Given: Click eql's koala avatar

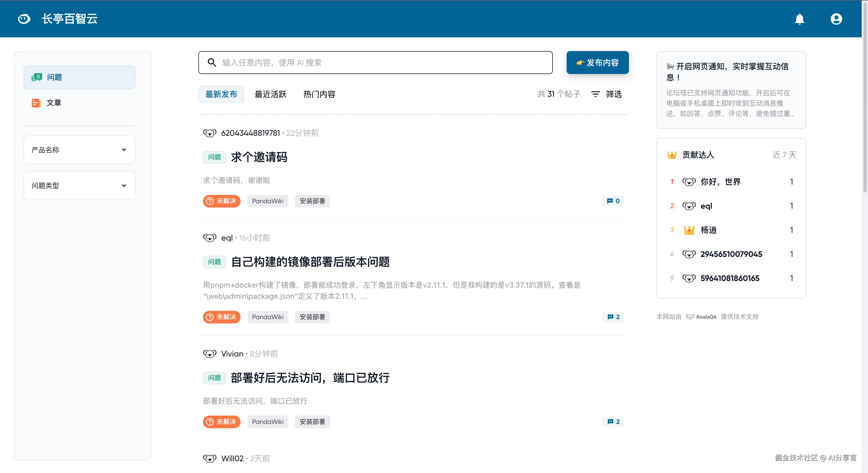Looking at the screenshot, I should pyautogui.click(x=210, y=238).
